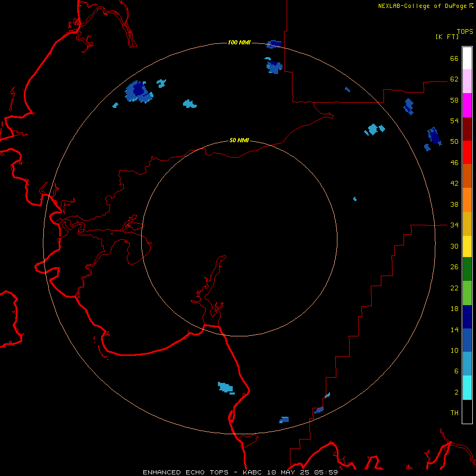This screenshot has width=476, height=476.
Task: Click the two-part light blue echo in the northeast
Action: 374,130
